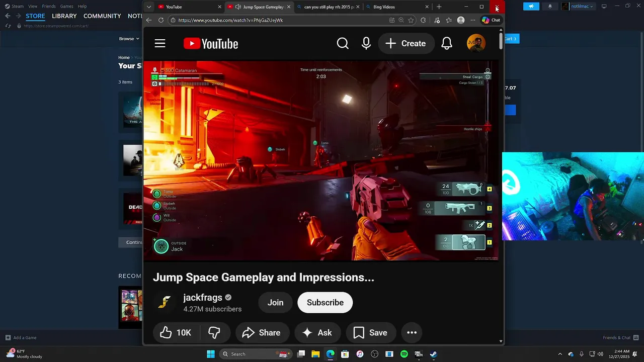Screen dimensions: 644x362
Task: Open Call of Duty taskbar icon
Action: click(x=419, y=354)
